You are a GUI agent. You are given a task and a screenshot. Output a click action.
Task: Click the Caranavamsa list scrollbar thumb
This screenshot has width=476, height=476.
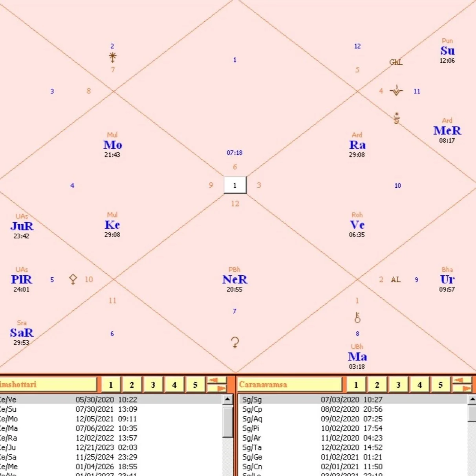point(472,413)
